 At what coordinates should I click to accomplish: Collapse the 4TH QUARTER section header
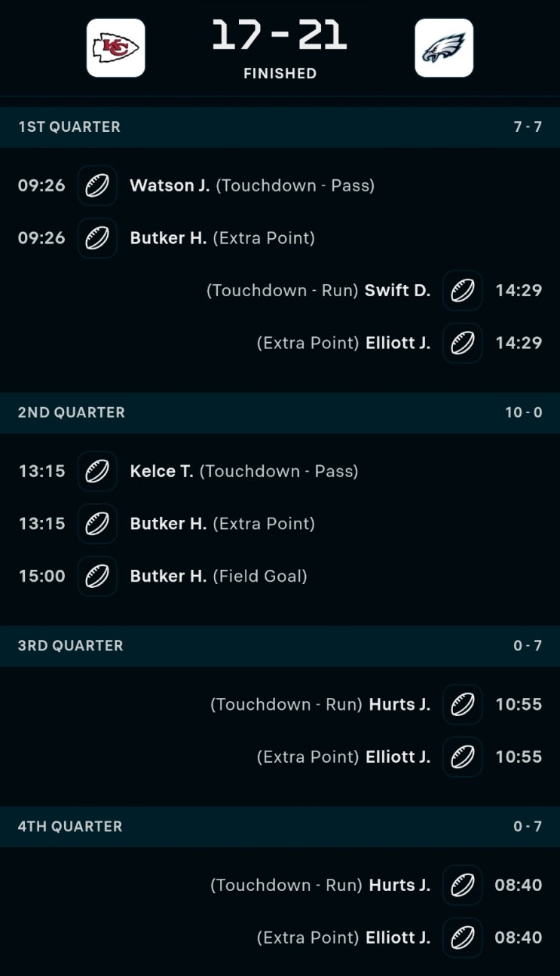click(x=280, y=827)
